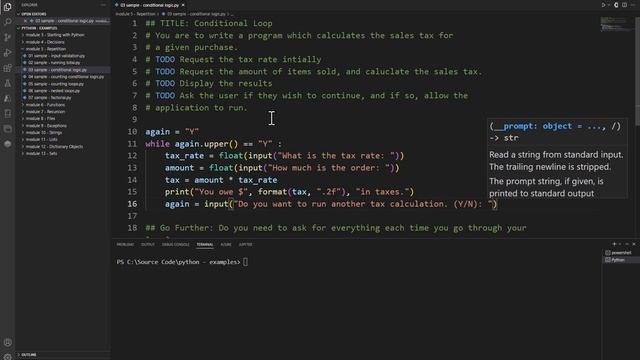Viewport: 640px width, 360px height.
Task: Close the conditional logic.py editor tab
Action: point(183,5)
